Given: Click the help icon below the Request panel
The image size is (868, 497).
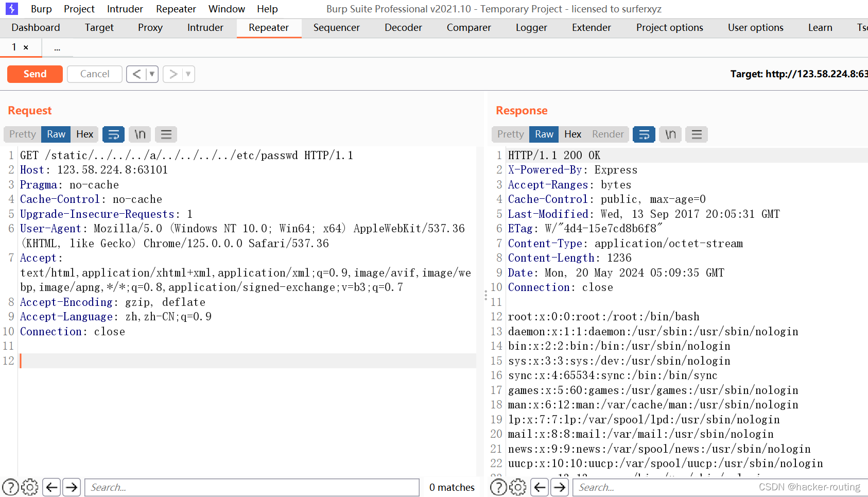Looking at the screenshot, I should click(x=10, y=487).
